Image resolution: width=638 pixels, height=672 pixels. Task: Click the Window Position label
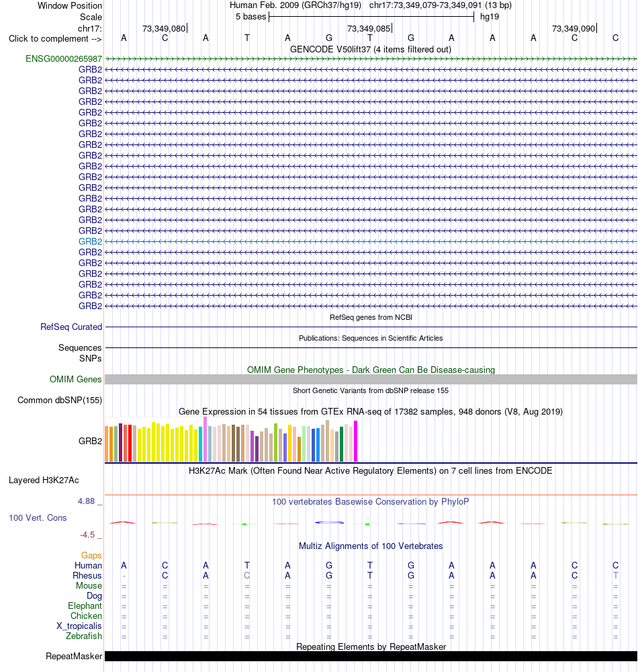tap(70, 5)
